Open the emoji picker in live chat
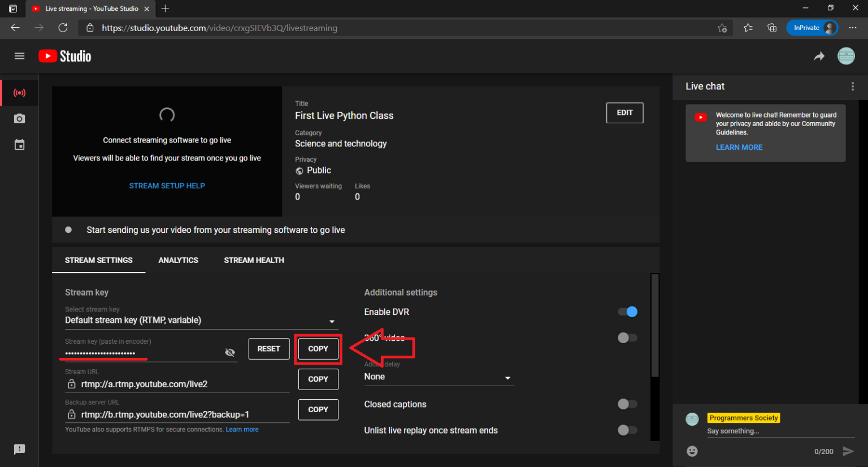 [692, 451]
